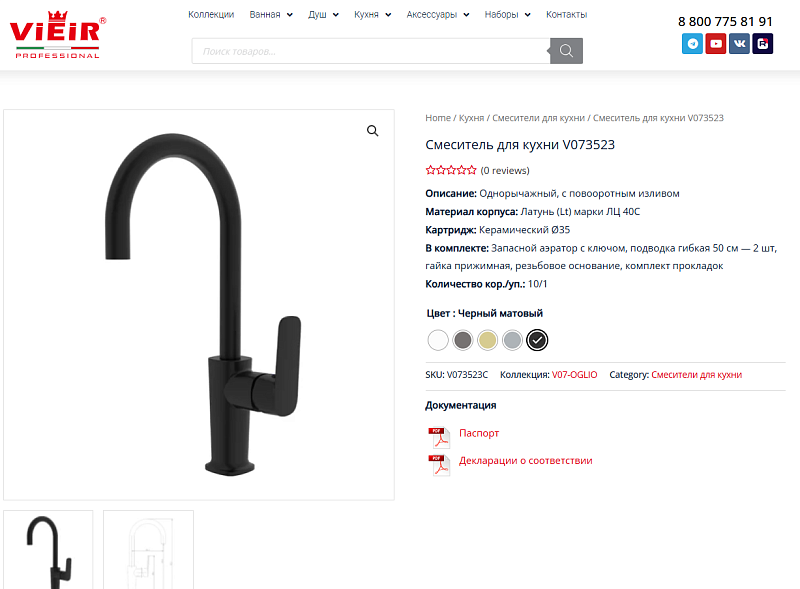Select the dark gray color option
This screenshot has width=800, height=589.
click(463, 340)
